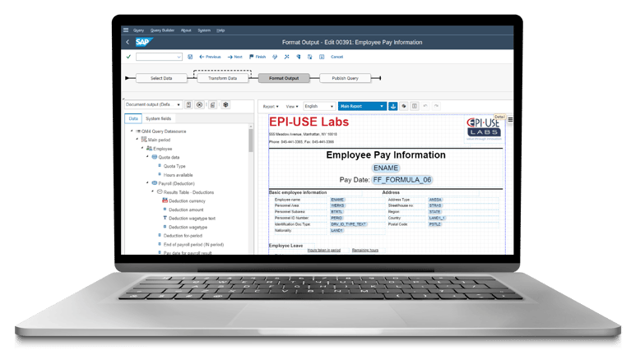Collapse the Quota data tree node
This screenshot has height=364, width=631.
(x=147, y=157)
